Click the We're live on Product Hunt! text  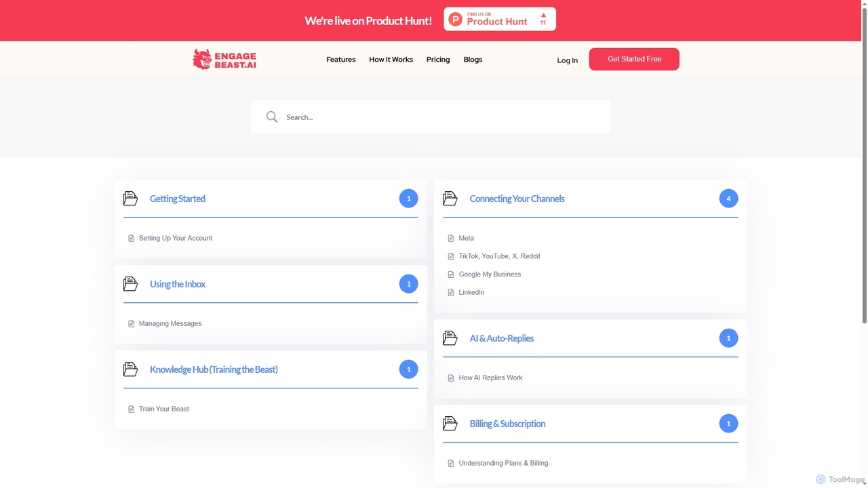pos(368,20)
